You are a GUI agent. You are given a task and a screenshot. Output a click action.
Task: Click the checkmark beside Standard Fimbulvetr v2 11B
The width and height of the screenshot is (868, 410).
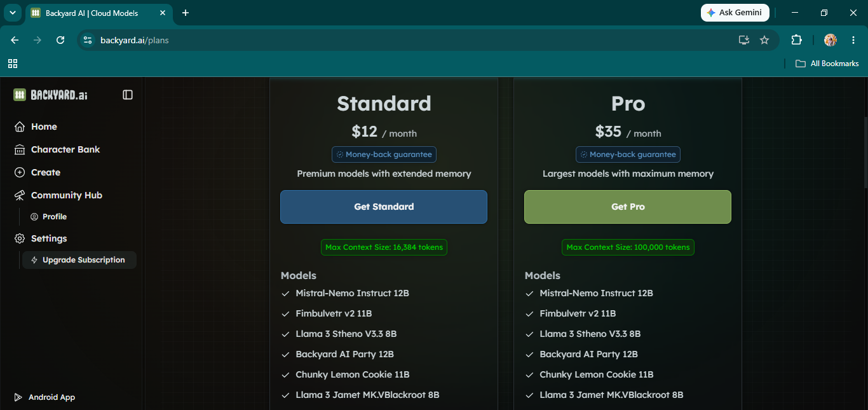(x=285, y=314)
